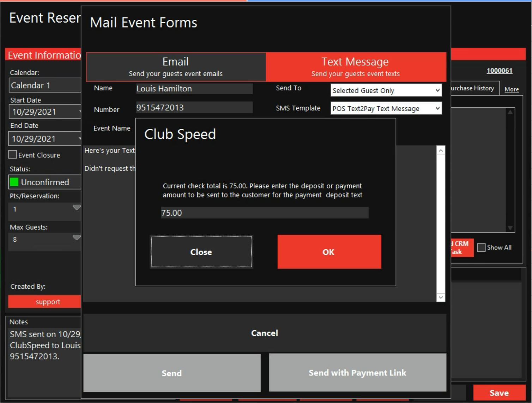Open the Send To dropdown
Image resolution: width=532 pixels, height=403 pixels.
[x=386, y=90]
